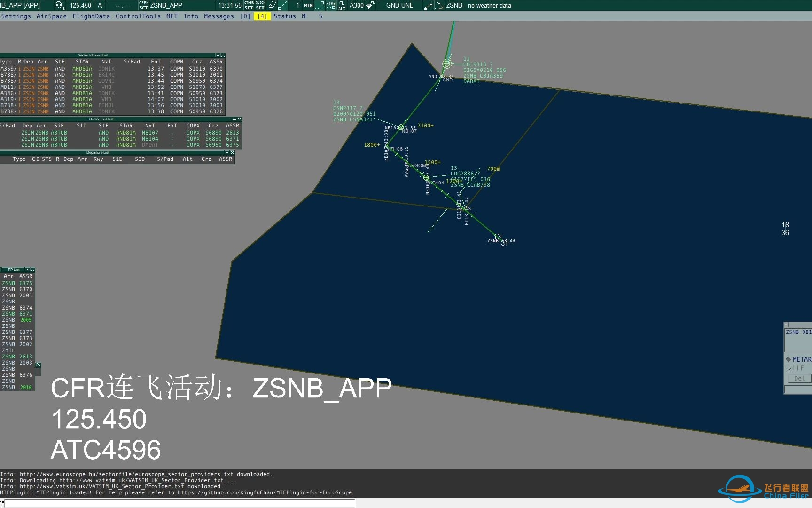The width and height of the screenshot is (812, 508).
Task: Click the input field in the weather panel
Action: point(798,389)
